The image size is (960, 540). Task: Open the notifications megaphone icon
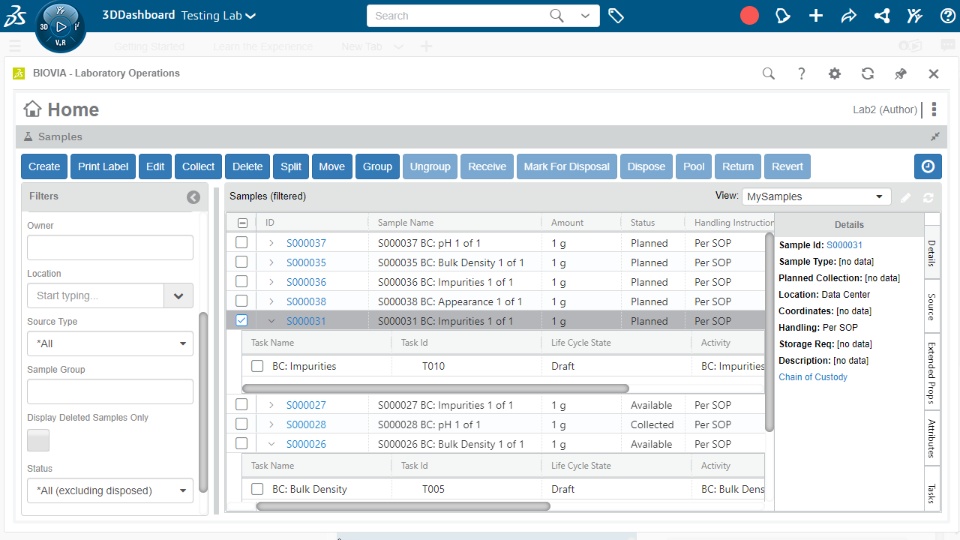click(x=782, y=16)
